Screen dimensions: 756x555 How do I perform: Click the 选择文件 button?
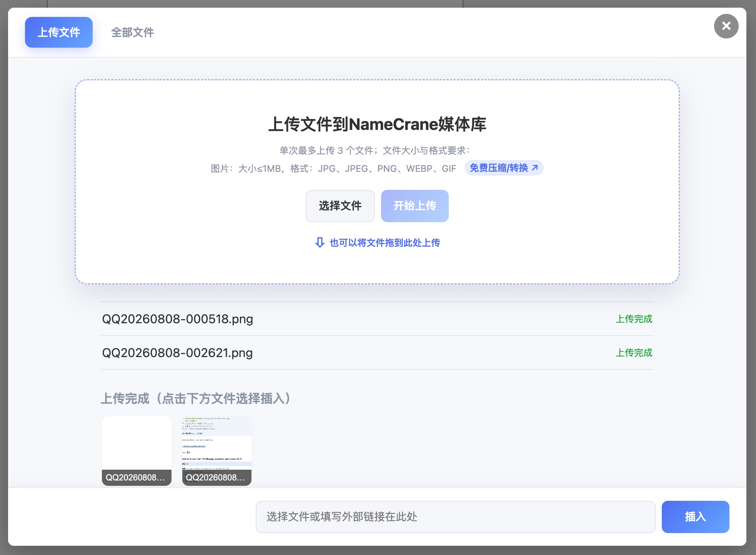tap(340, 206)
